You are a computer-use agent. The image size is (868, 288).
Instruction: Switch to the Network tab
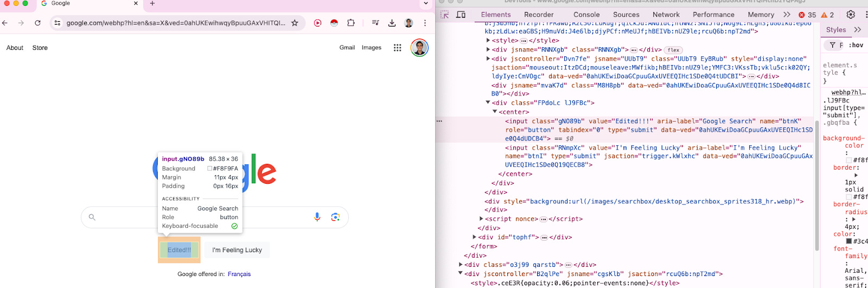pyautogui.click(x=666, y=15)
